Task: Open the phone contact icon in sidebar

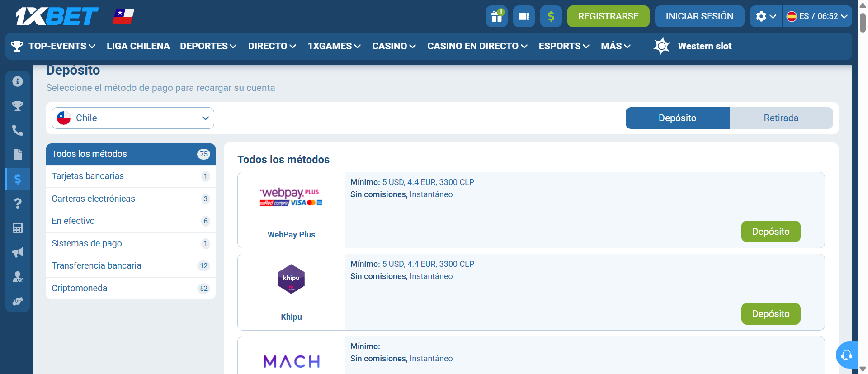Action: (18, 130)
